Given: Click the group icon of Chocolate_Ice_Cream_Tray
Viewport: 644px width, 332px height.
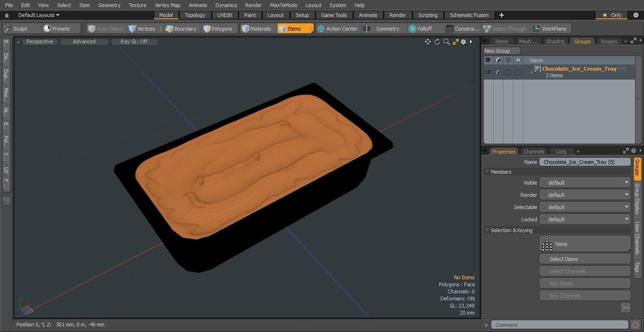Looking at the screenshot, I should pos(537,69).
